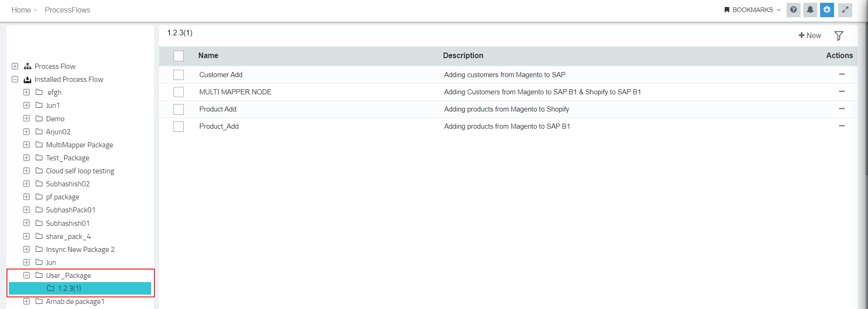Toggle fullscreen with the expand arrows icon
This screenshot has width=868, height=309.
coord(845,10)
